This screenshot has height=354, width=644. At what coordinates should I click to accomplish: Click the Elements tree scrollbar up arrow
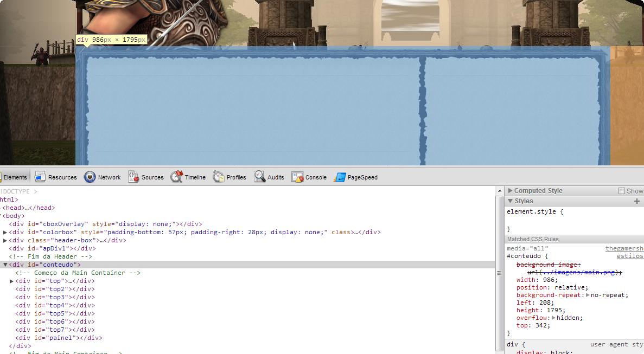(500, 191)
